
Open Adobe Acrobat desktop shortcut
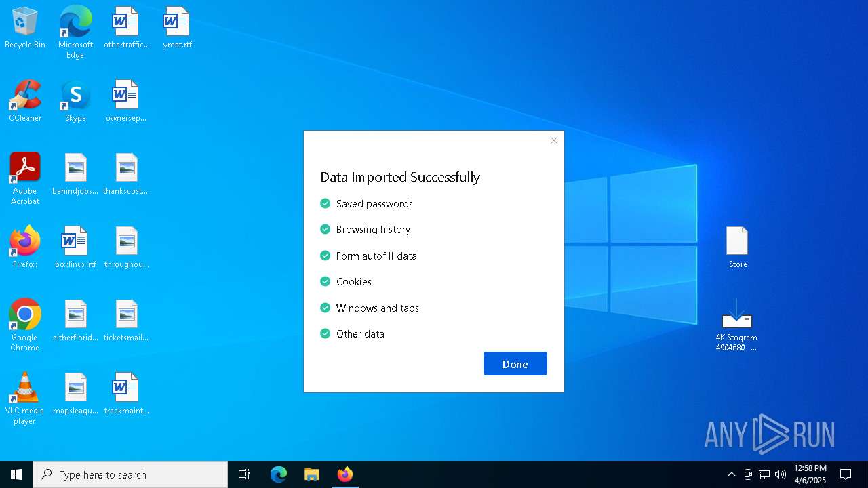[x=25, y=179]
